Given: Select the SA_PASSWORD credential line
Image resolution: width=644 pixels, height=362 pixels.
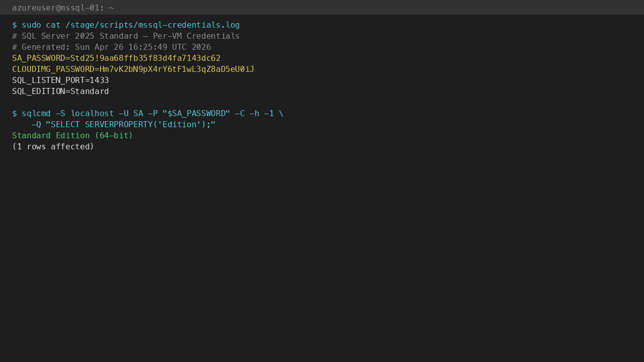Looking at the screenshot, I should click(x=116, y=58).
